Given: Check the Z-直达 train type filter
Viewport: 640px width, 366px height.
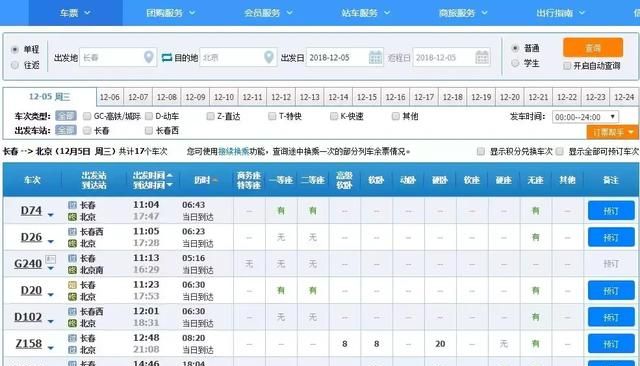Looking at the screenshot, I should [x=211, y=116].
